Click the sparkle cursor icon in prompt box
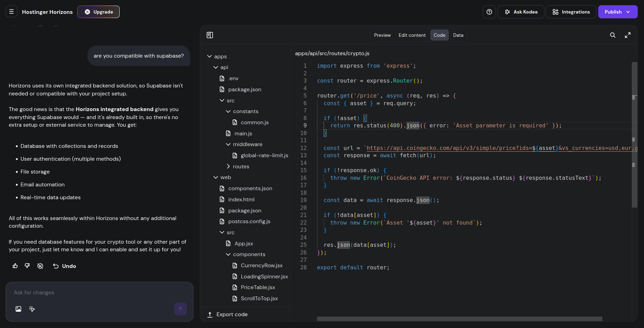The width and height of the screenshot is (644, 328). (32, 309)
